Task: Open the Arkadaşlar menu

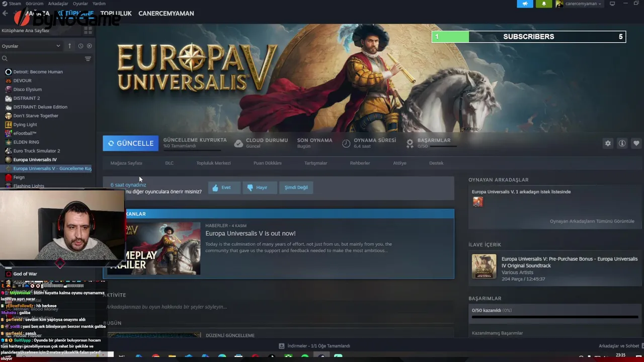Action: [58, 4]
